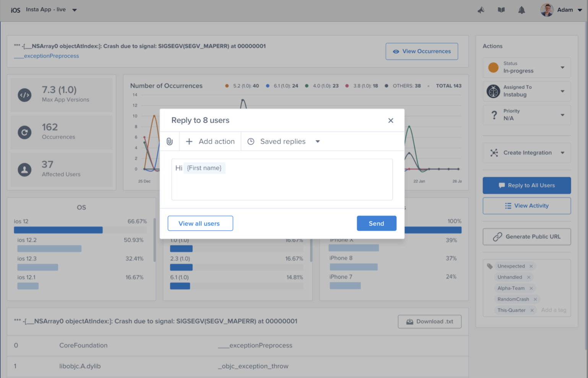The image size is (588, 378).
Task: Click the OS panel scrollbar
Action: 154,240
